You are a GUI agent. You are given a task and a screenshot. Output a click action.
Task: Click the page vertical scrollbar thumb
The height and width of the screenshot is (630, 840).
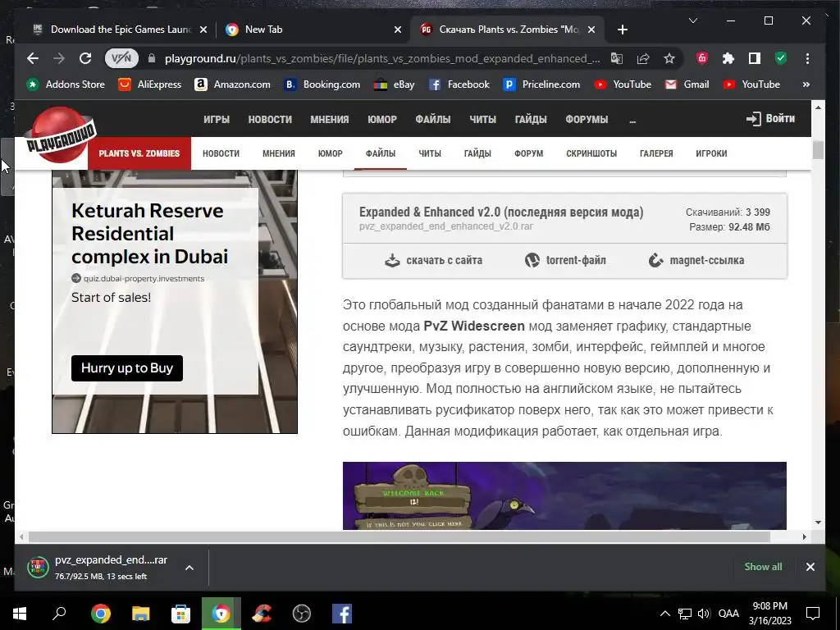[x=818, y=149]
